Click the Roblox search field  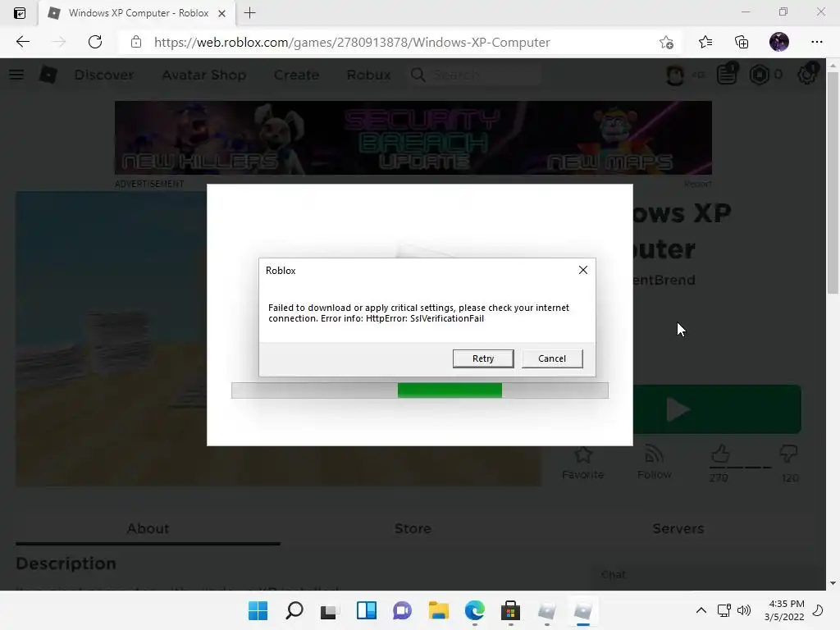click(475, 75)
